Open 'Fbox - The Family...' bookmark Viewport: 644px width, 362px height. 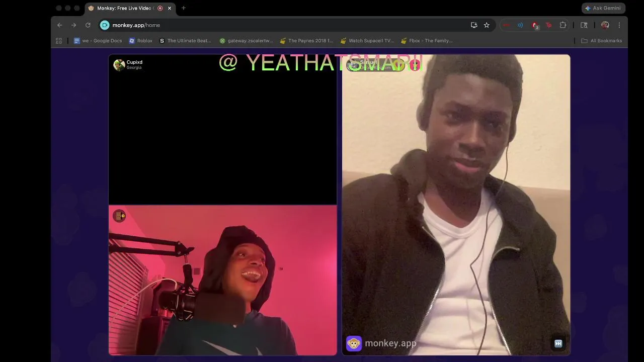(427, 41)
